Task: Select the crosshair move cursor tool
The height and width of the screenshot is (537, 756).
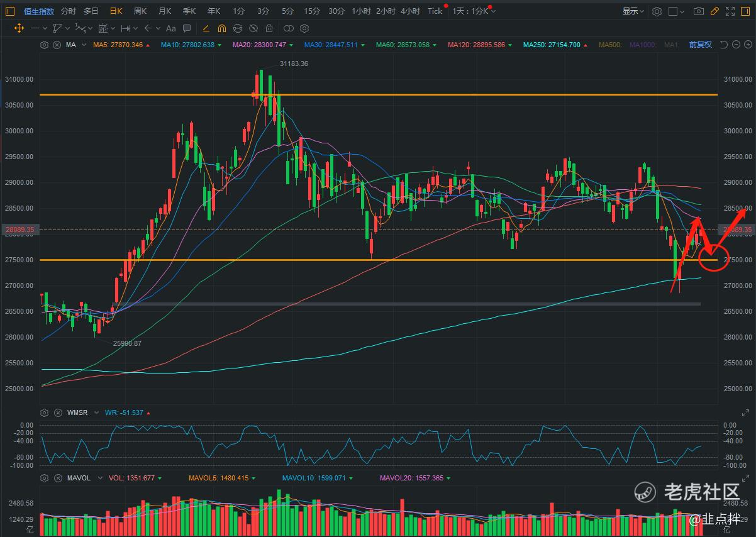Action: click(19, 28)
